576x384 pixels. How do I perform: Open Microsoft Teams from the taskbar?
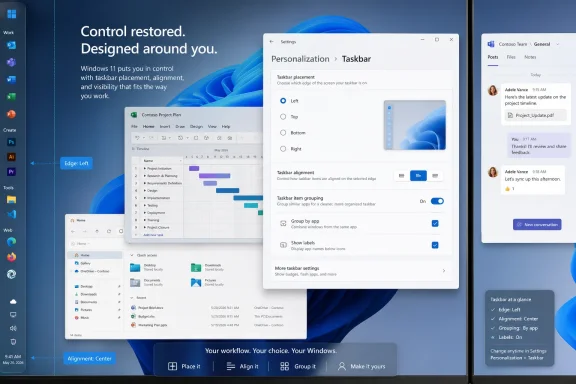(11, 62)
